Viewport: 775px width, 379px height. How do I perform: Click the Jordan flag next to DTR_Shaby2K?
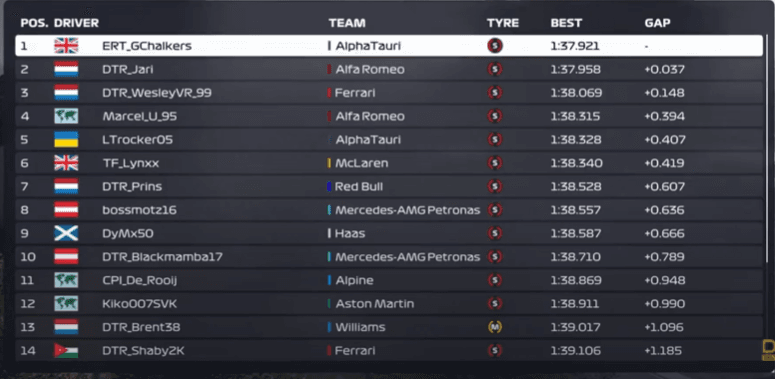pyautogui.click(x=66, y=350)
